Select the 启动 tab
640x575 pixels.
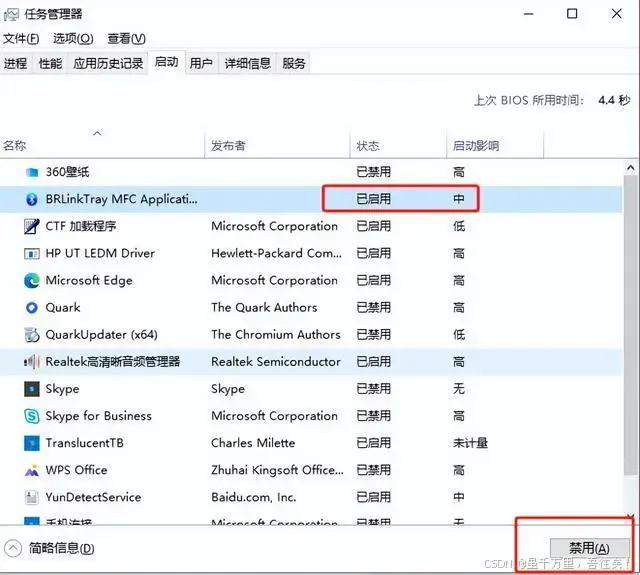(167, 62)
